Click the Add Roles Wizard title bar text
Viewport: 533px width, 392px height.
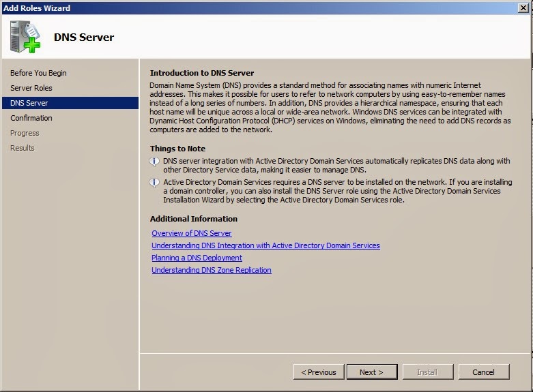tap(37, 7)
